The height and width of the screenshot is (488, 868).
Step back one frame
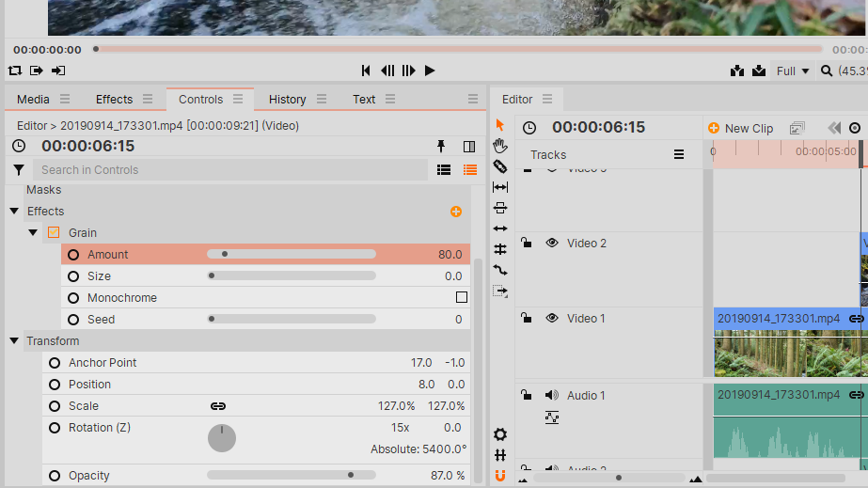pyautogui.click(x=387, y=71)
